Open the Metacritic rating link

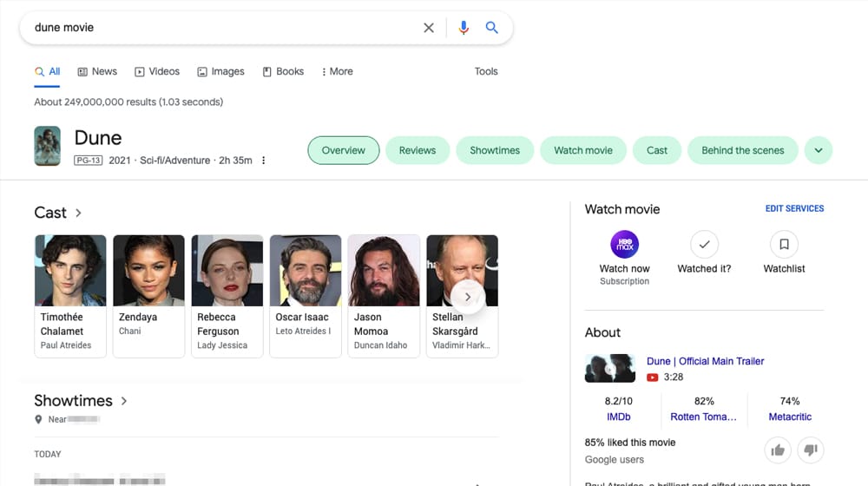pyautogui.click(x=790, y=417)
